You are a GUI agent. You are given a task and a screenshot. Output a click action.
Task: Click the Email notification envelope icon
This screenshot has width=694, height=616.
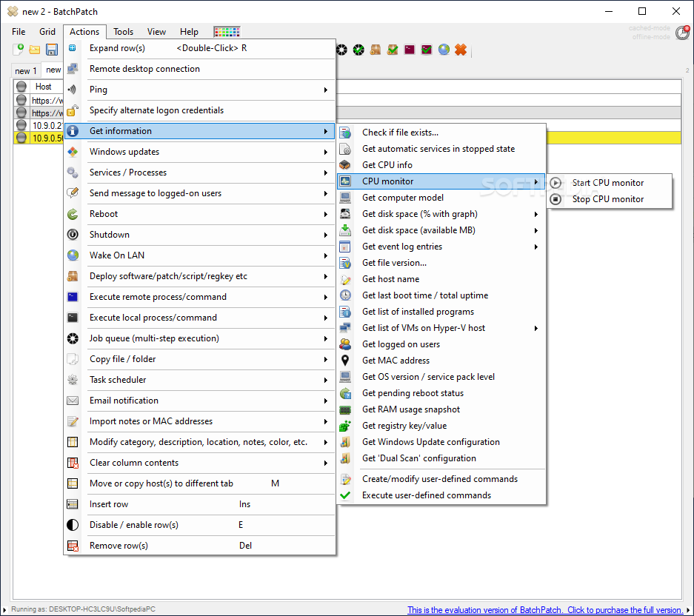(x=73, y=401)
